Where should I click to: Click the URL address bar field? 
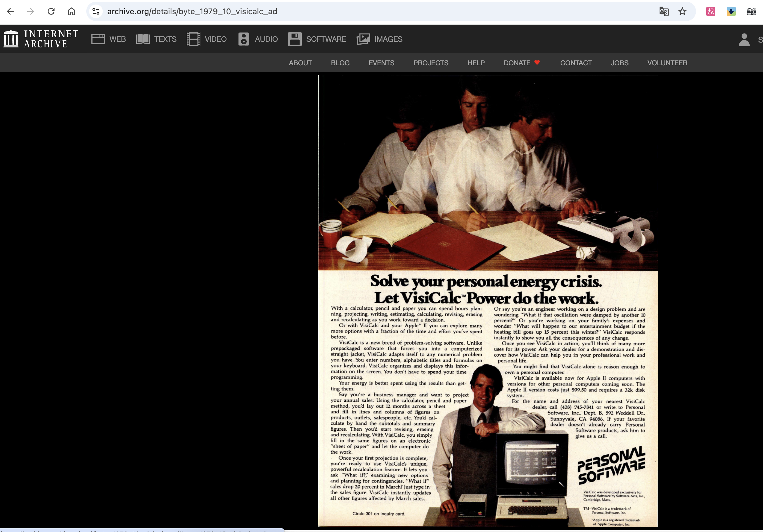coord(366,11)
